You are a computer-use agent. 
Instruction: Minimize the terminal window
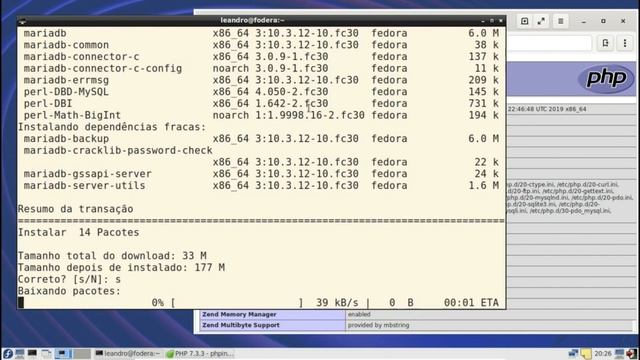pyautogui.click(x=483, y=20)
